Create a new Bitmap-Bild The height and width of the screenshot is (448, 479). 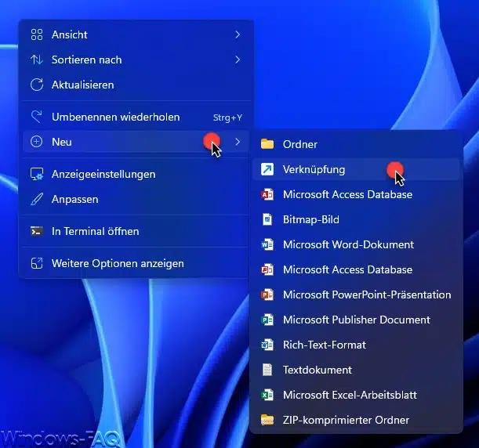pyautogui.click(x=356, y=219)
